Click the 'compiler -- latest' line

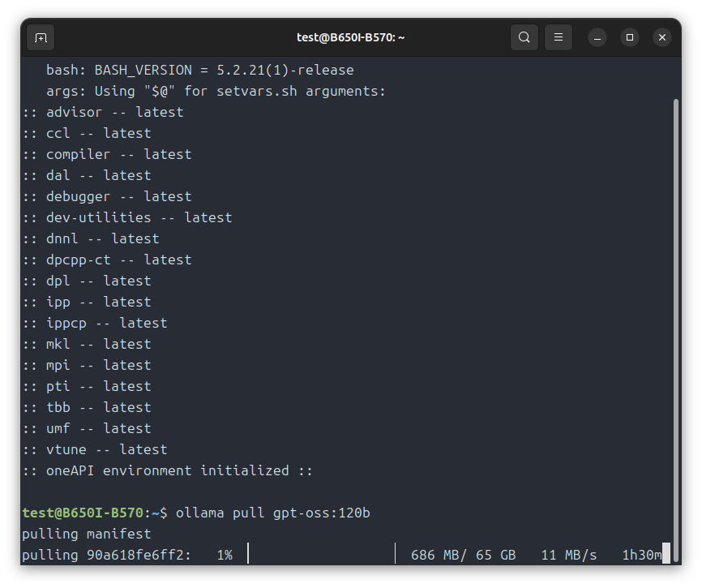tap(107, 154)
